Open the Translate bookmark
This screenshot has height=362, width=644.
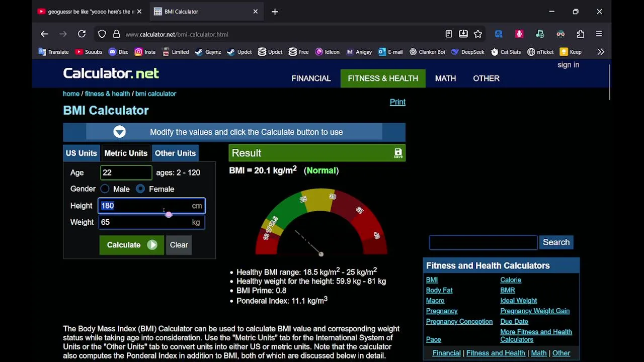pos(54,52)
